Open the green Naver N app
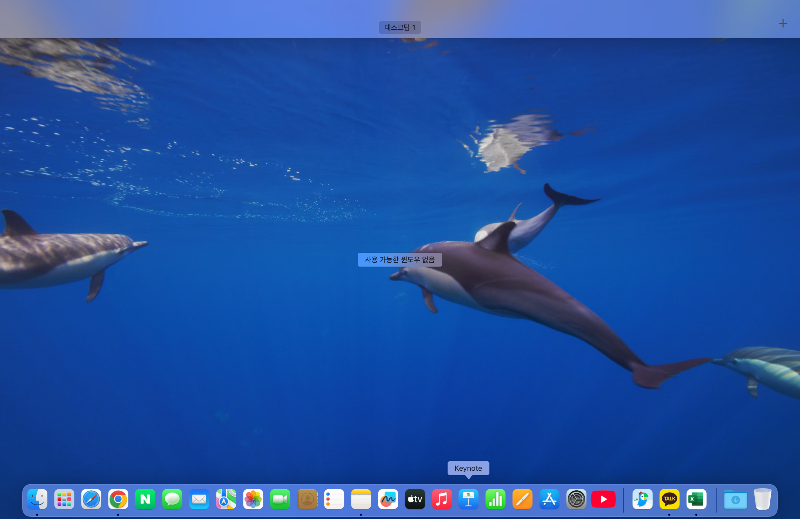Image resolution: width=800 pixels, height=519 pixels. 145,499
